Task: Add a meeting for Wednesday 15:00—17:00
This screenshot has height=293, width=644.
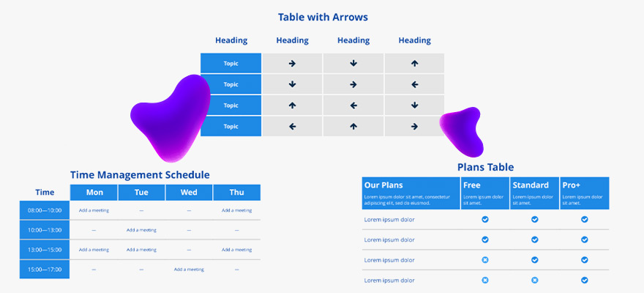Action: 189,270
